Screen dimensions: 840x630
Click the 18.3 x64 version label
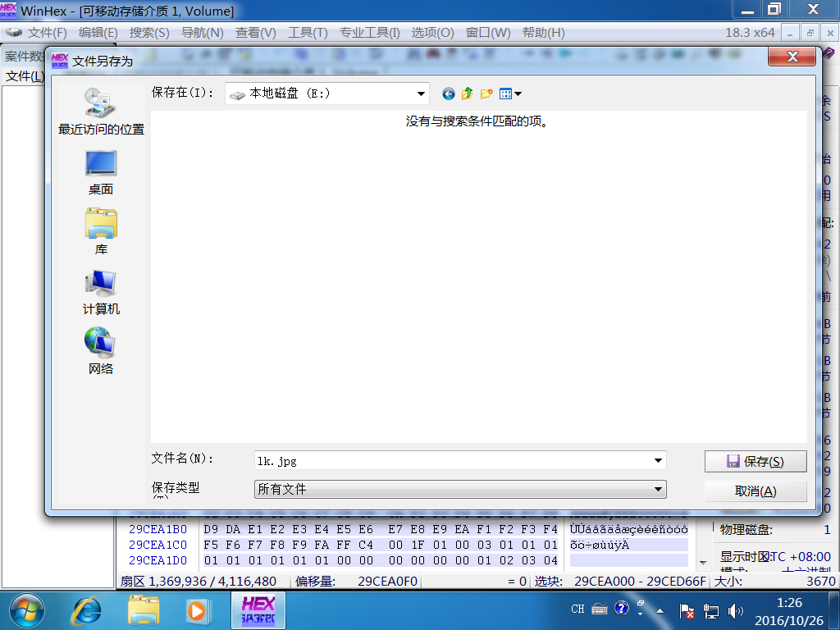click(x=750, y=33)
